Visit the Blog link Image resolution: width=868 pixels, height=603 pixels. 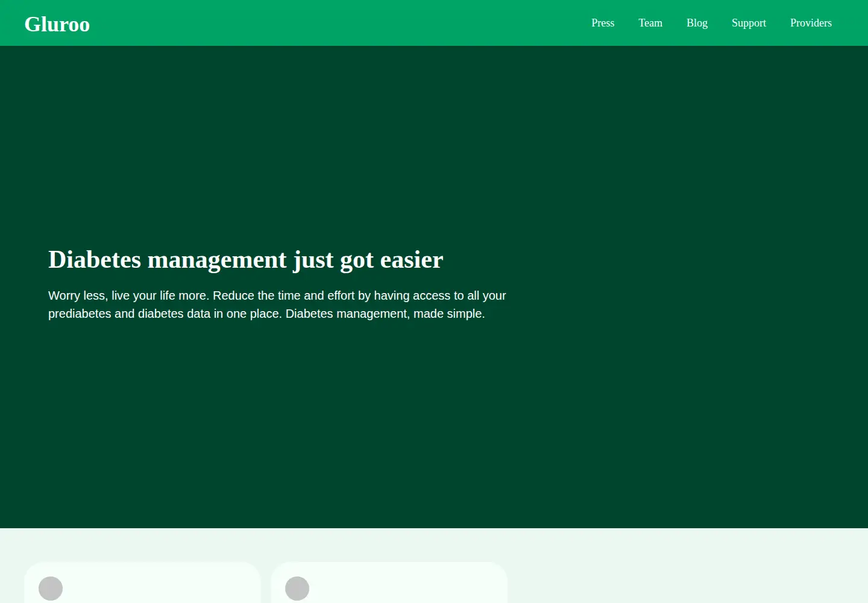point(697,23)
